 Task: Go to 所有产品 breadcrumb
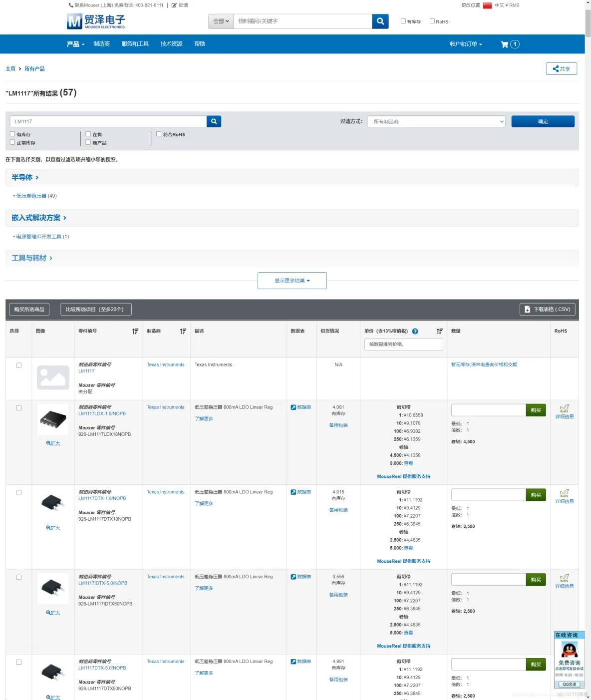[x=34, y=69]
